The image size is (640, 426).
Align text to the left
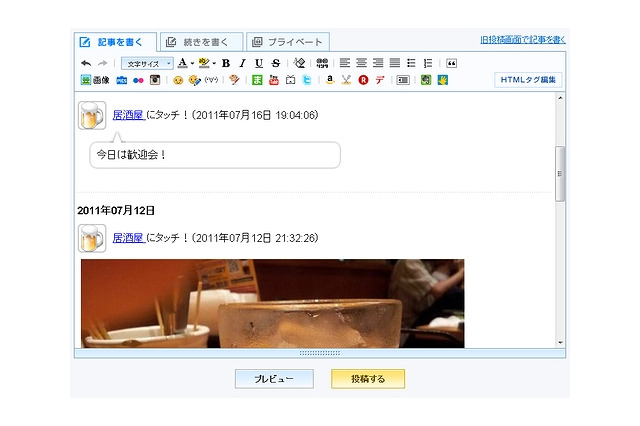[345, 63]
